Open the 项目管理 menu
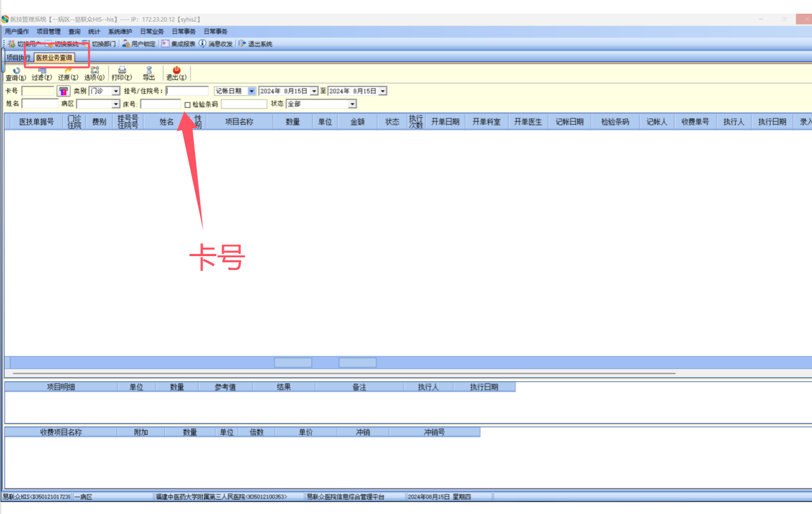812x514 pixels. (x=49, y=32)
